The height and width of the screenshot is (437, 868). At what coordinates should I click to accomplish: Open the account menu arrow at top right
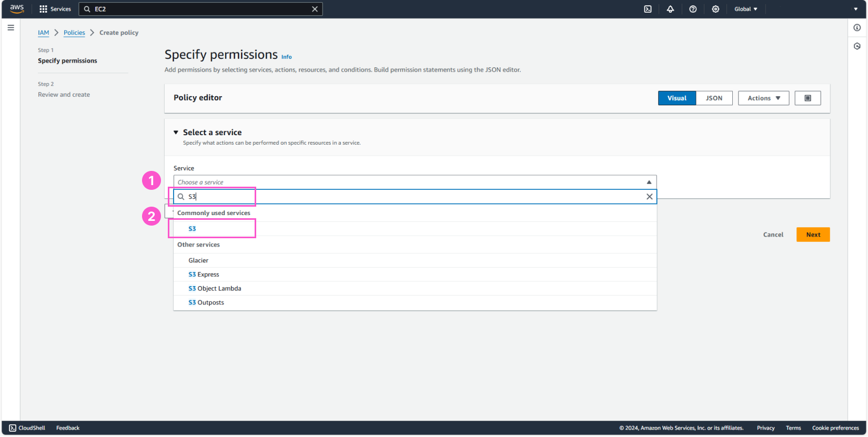click(855, 9)
